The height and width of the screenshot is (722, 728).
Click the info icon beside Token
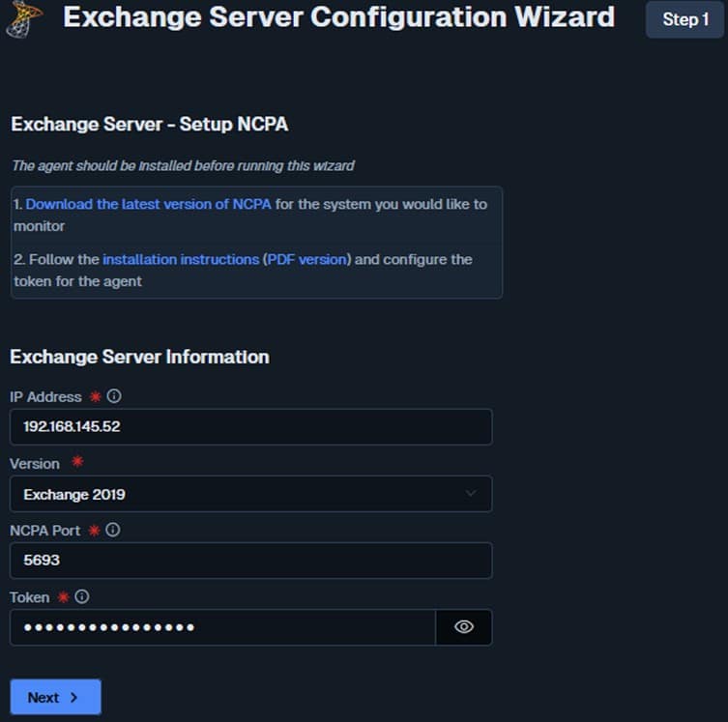(82, 596)
